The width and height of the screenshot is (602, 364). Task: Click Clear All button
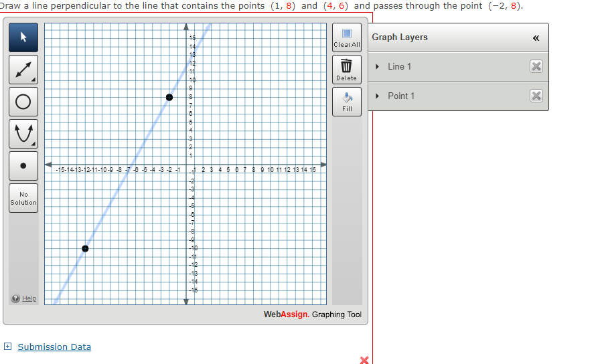pyautogui.click(x=347, y=37)
